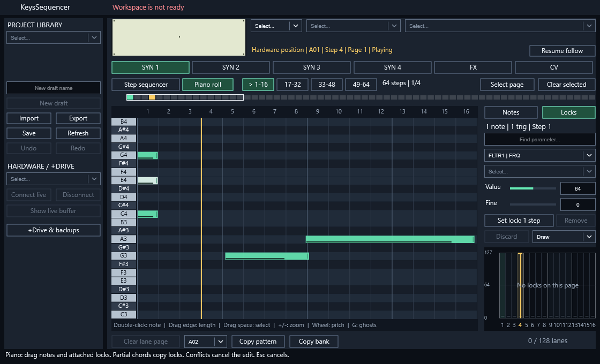Click Copy bank

click(314, 342)
